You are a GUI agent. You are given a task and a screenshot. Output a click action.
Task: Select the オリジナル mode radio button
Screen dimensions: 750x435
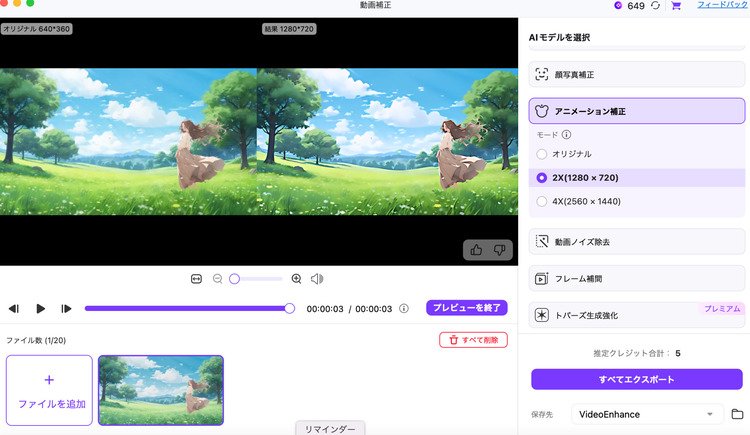coord(542,154)
